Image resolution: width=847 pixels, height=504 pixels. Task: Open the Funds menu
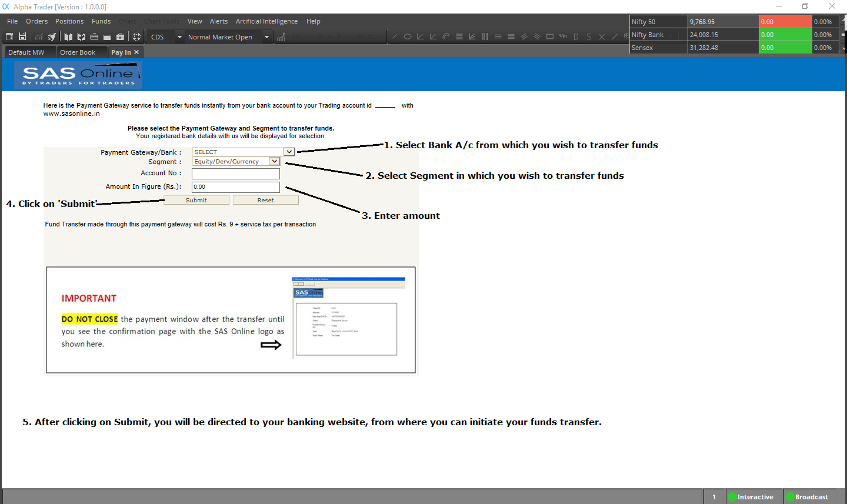coord(101,21)
